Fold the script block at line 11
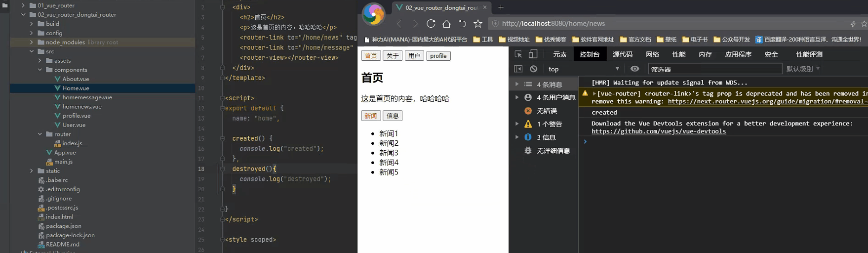 pos(222,98)
